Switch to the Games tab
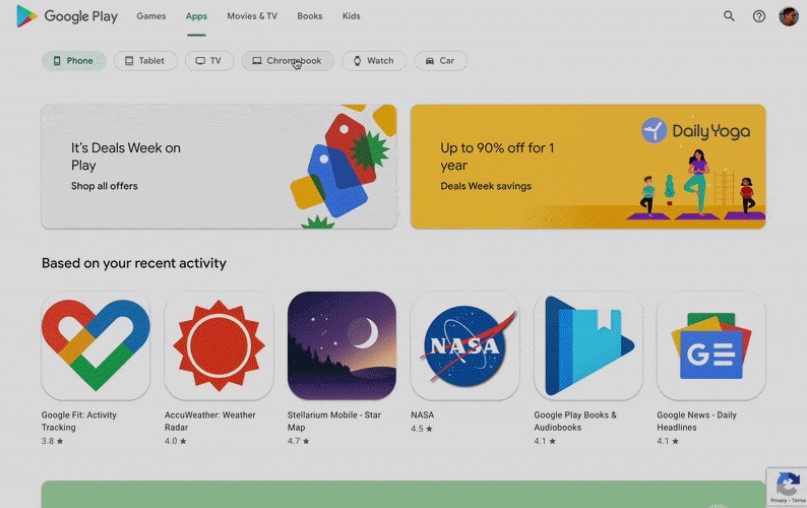807x508 pixels. [x=151, y=16]
